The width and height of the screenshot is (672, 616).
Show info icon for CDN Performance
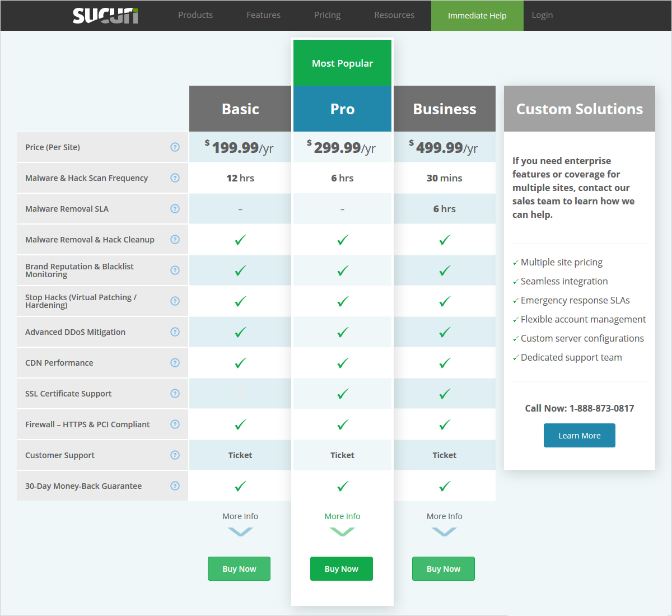pyautogui.click(x=175, y=363)
